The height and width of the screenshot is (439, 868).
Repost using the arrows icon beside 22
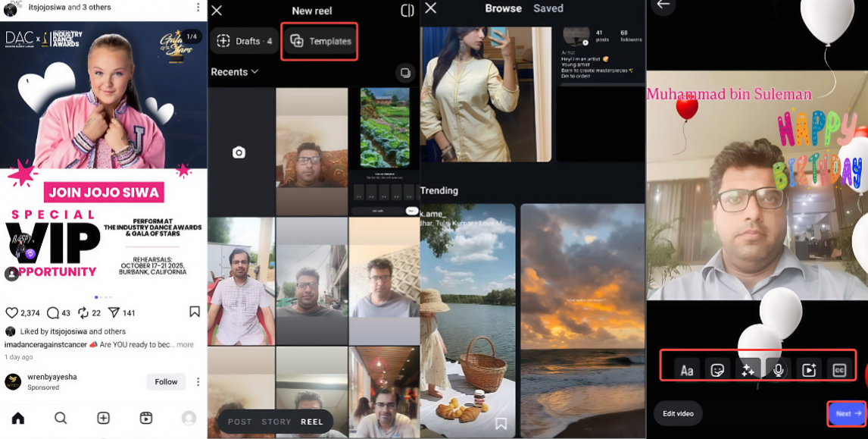(83, 312)
